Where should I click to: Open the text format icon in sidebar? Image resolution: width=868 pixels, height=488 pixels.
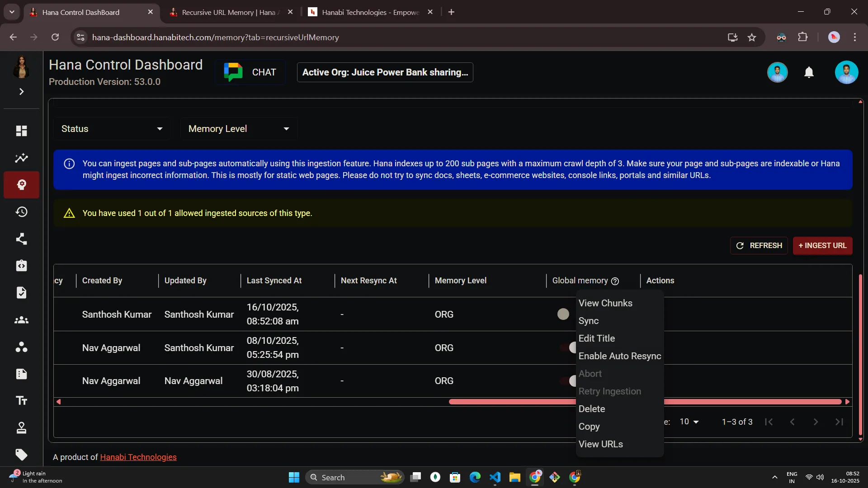(x=21, y=401)
